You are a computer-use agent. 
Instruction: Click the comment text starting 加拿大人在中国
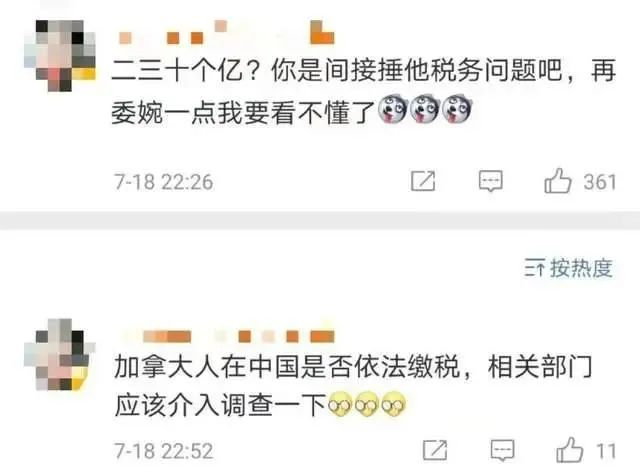(x=353, y=385)
